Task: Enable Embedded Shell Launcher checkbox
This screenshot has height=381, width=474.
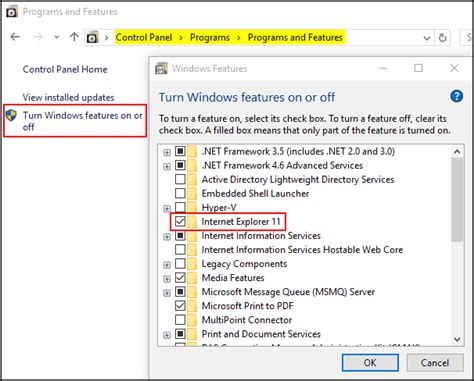Action: [x=180, y=193]
